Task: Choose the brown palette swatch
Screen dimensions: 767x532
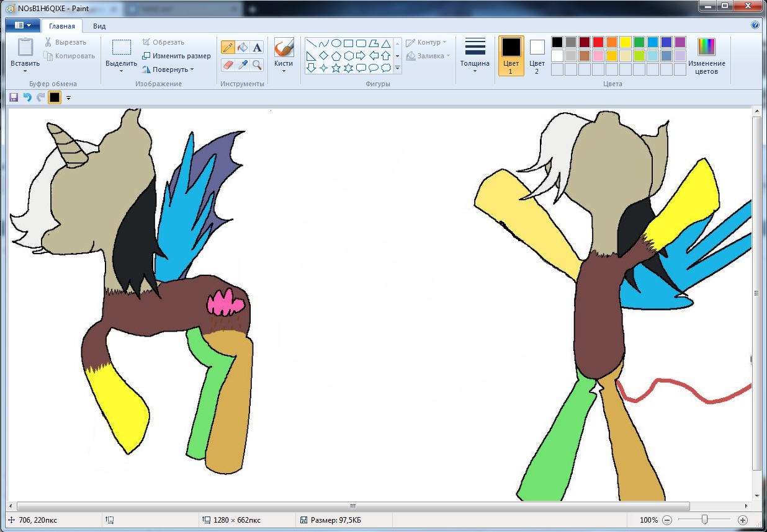Action: pyautogui.click(x=585, y=56)
